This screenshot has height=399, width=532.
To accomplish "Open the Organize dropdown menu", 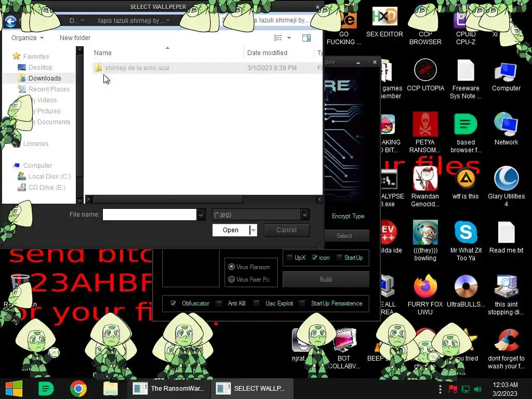I will [x=28, y=37].
